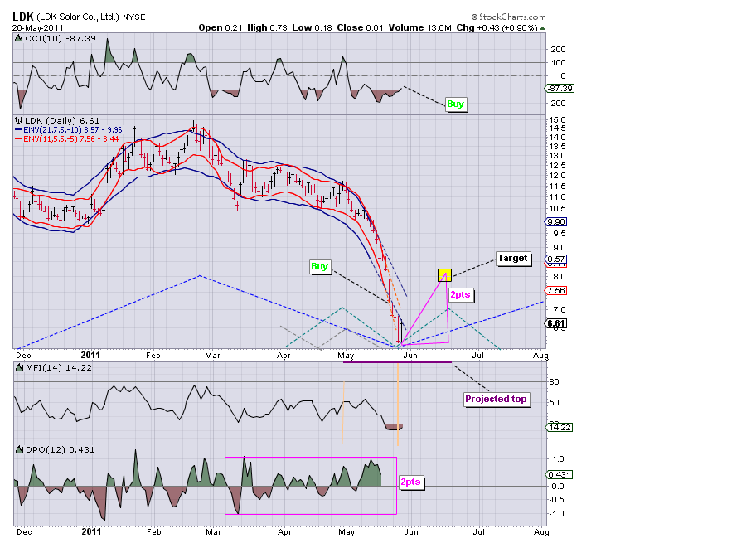Click the LDK ticker title
756x543 pixels.
(23, 17)
